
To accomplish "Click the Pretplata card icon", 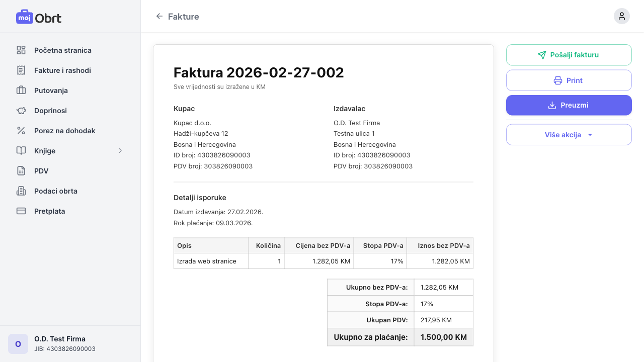I will [x=21, y=211].
